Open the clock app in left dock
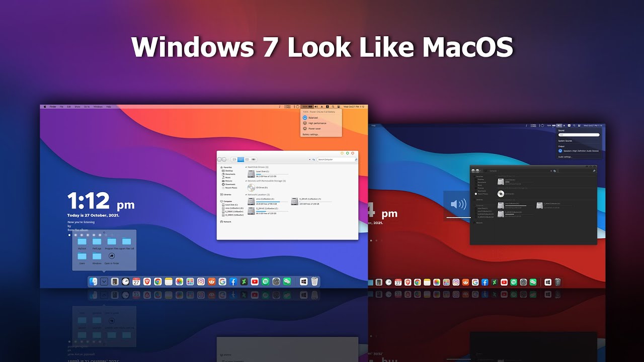 (x=125, y=282)
